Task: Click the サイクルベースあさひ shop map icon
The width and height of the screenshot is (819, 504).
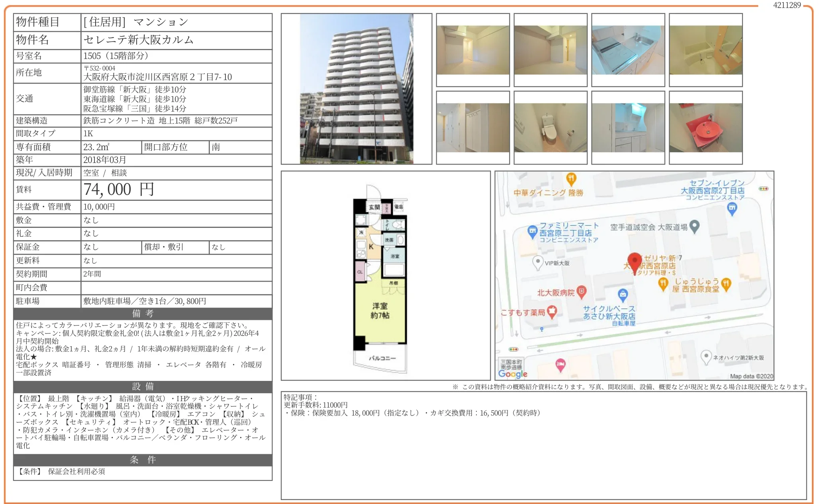Action: 623,295
